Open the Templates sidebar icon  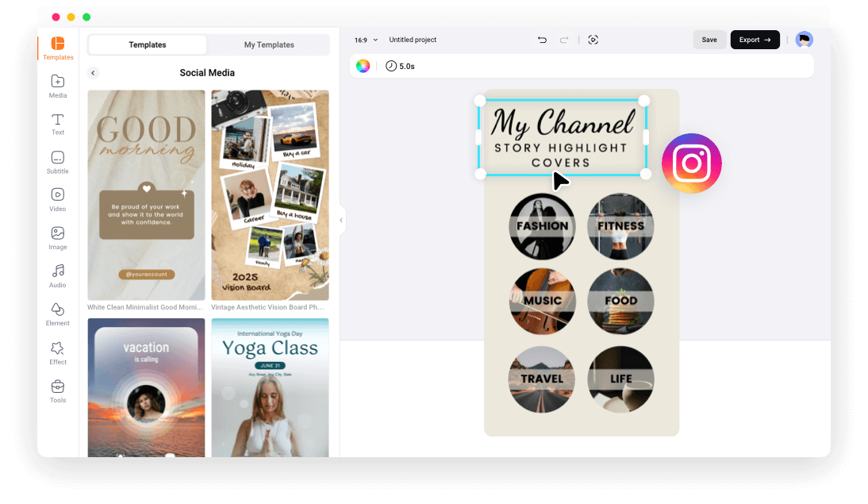[x=58, y=43]
